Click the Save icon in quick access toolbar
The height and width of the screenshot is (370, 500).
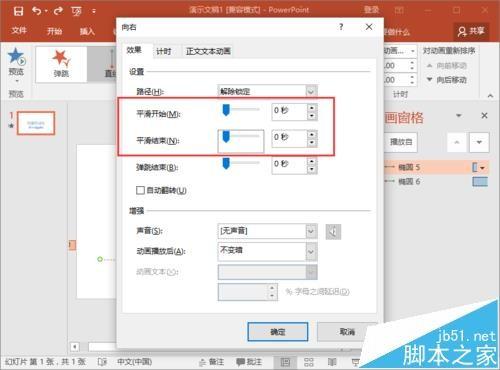coord(18,11)
